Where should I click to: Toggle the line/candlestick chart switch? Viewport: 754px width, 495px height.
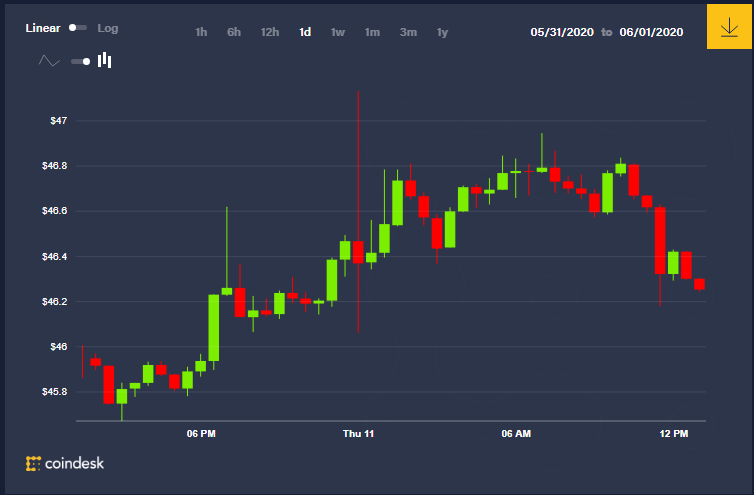pyautogui.click(x=80, y=61)
